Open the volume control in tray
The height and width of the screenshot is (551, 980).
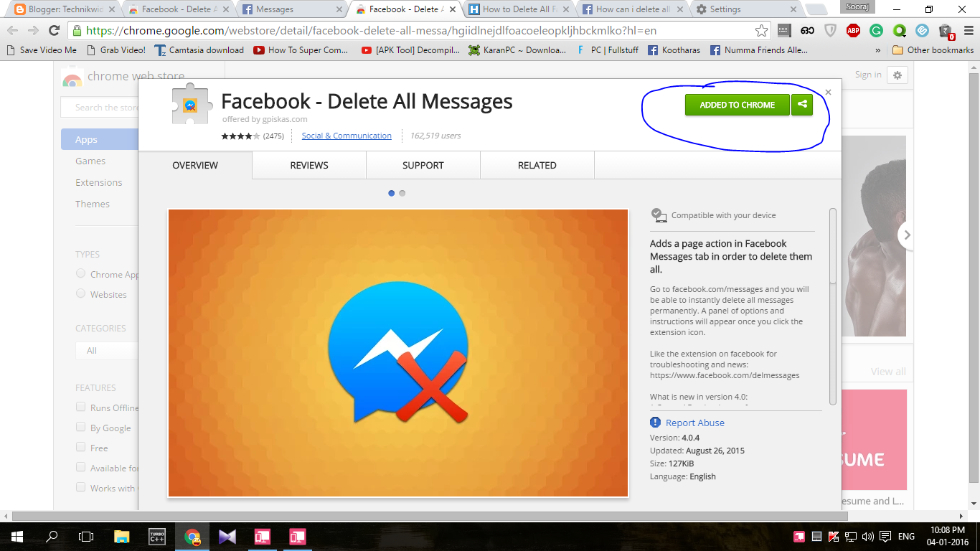pyautogui.click(x=868, y=536)
